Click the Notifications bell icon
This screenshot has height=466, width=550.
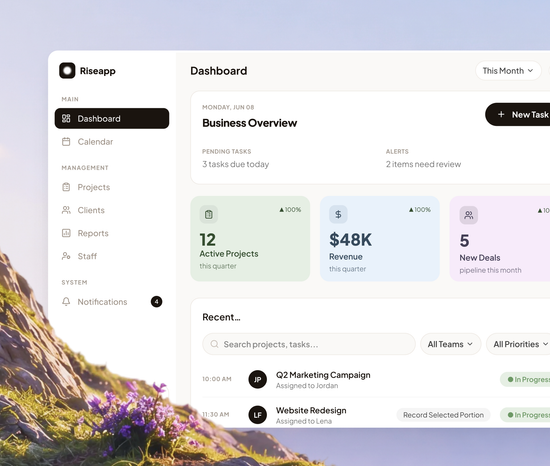click(66, 302)
